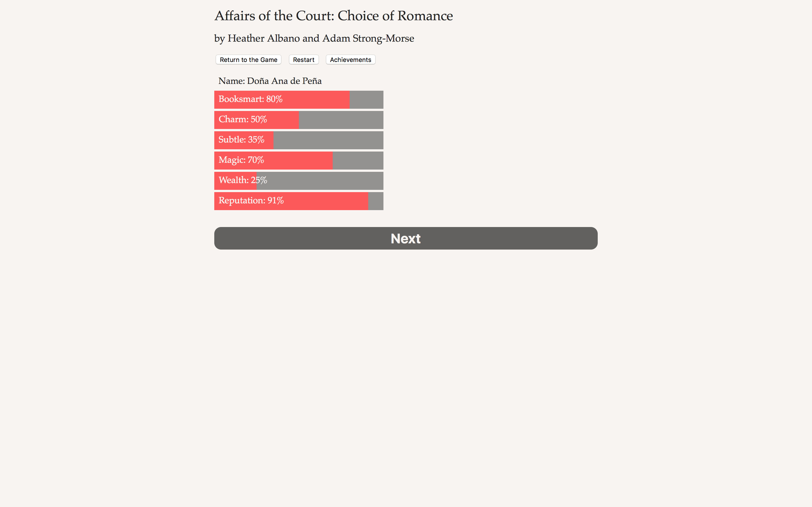The height and width of the screenshot is (507, 812).
Task: Click the Wealth percentage text
Action: [x=259, y=180]
